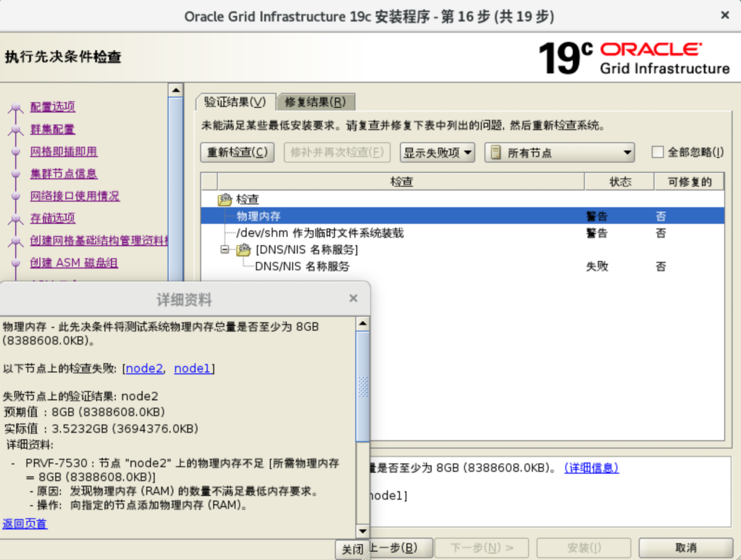Click the details panel scroll down arrow
This screenshot has width=741, height=560.
coord(363,531)
